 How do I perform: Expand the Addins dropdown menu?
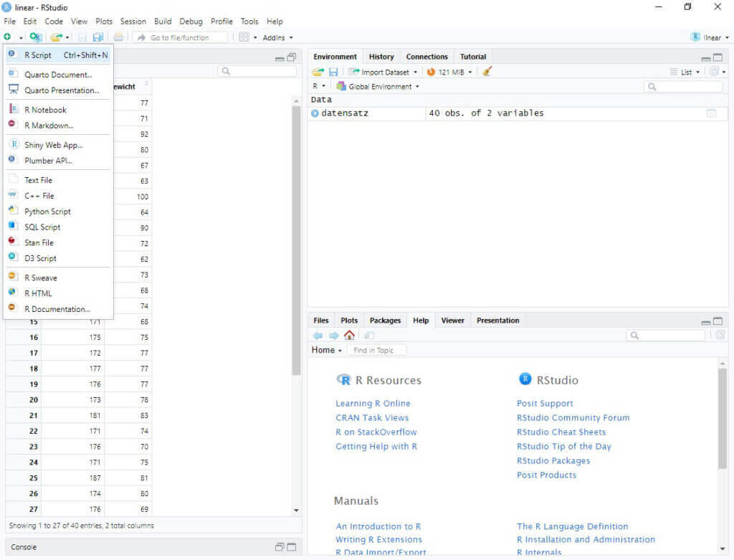click(x=278, y=37)
